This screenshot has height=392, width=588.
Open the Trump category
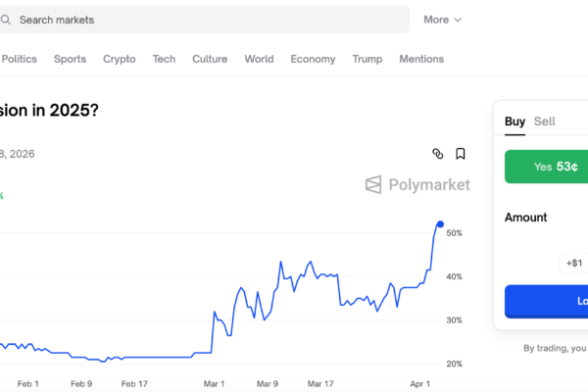(367, 59)
